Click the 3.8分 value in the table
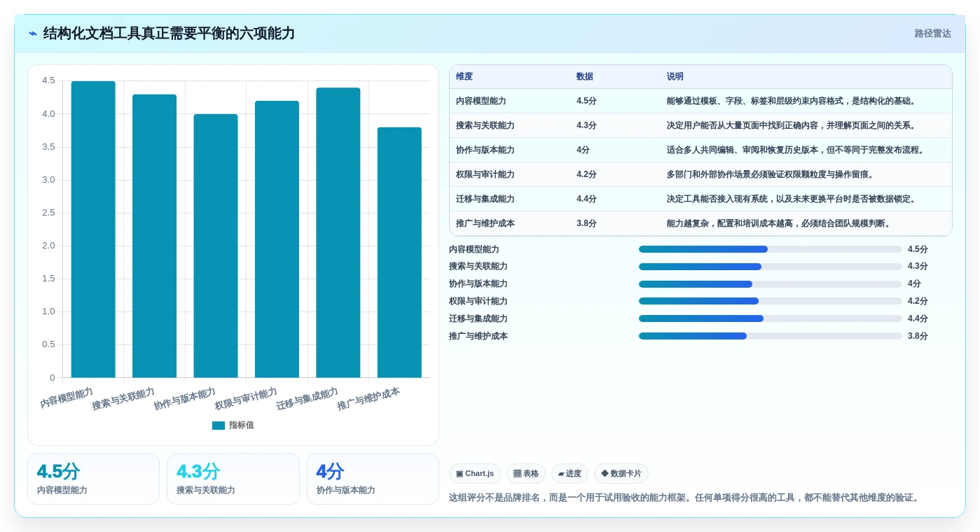Image resolution: width=980 pixels, height=532 pixels. coord(586,223)
